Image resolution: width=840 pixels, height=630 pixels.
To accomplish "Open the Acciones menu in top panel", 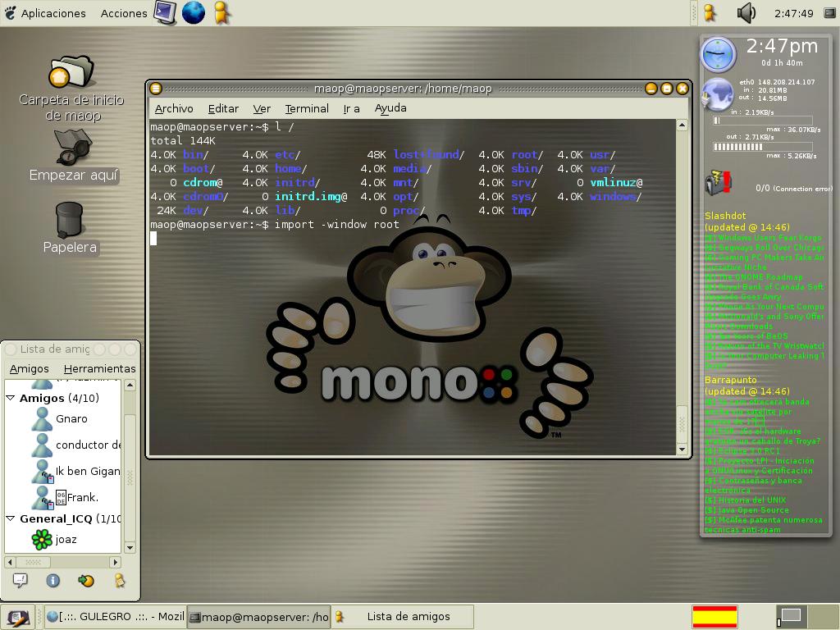I will pyautogui.click(x=124, y=13).
